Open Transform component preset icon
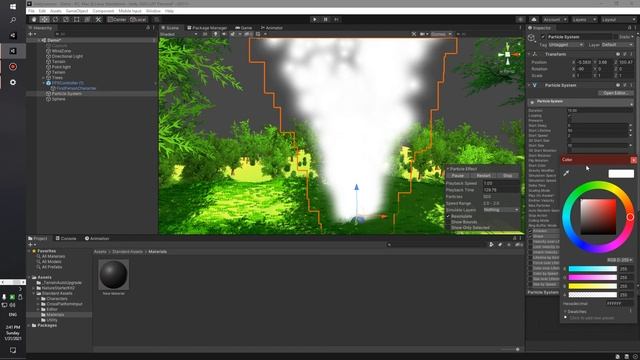 [624, 54]
